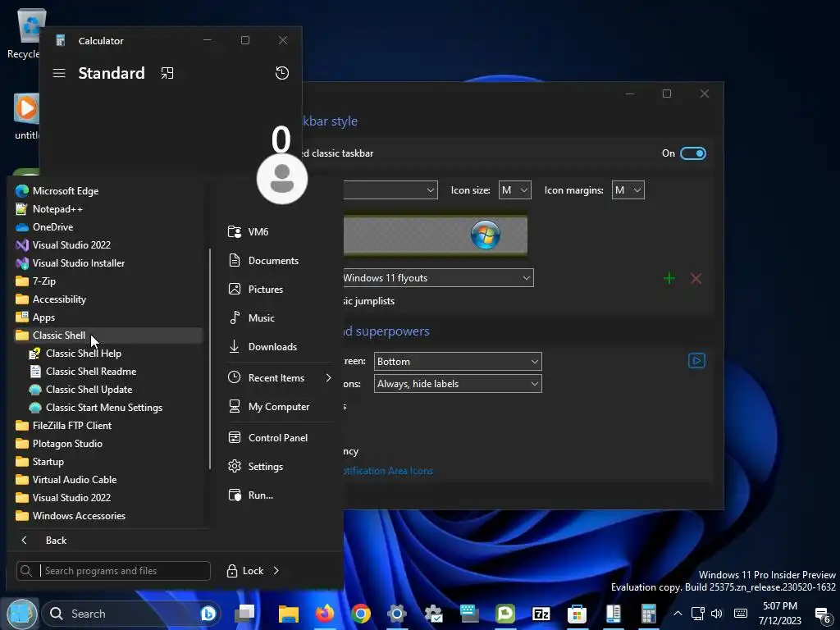The image size is (840, 630).
Task: Open Always, hide labels dropdown
Action: click(x=458, y=384)
